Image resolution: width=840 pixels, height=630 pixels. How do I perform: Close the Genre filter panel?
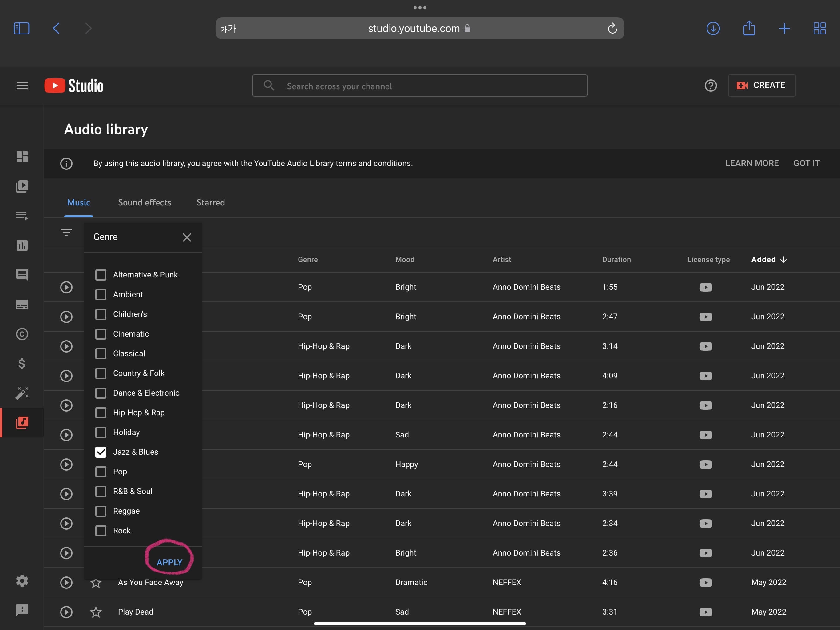[186, 237]
